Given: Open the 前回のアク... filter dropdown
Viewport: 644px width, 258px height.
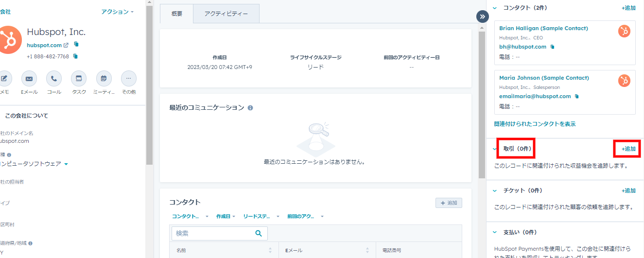Looking at the screenshot, I should point(305,216).
